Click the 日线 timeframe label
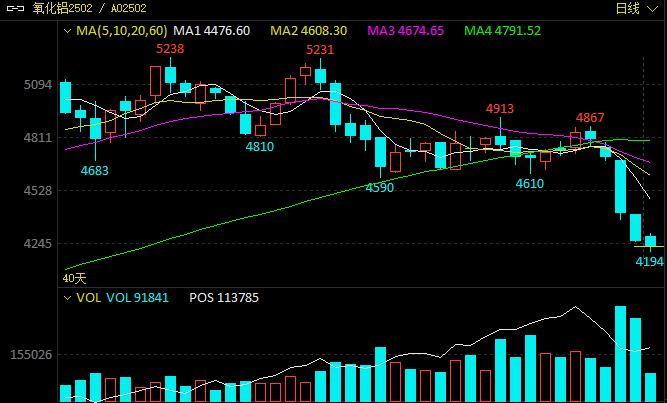 click(x=627, y=9)
